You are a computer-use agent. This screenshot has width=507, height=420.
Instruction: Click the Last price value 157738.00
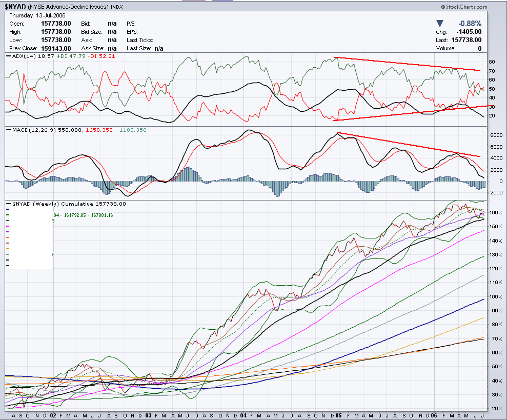click(465, 40)
